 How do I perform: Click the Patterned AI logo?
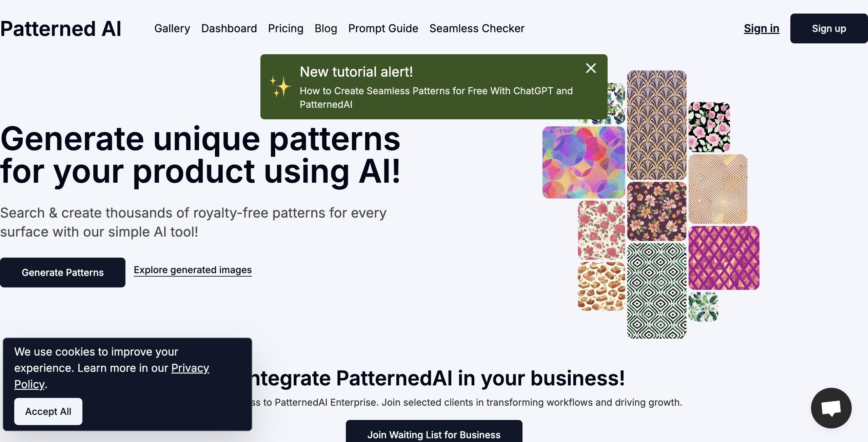[x=61, y=28]
